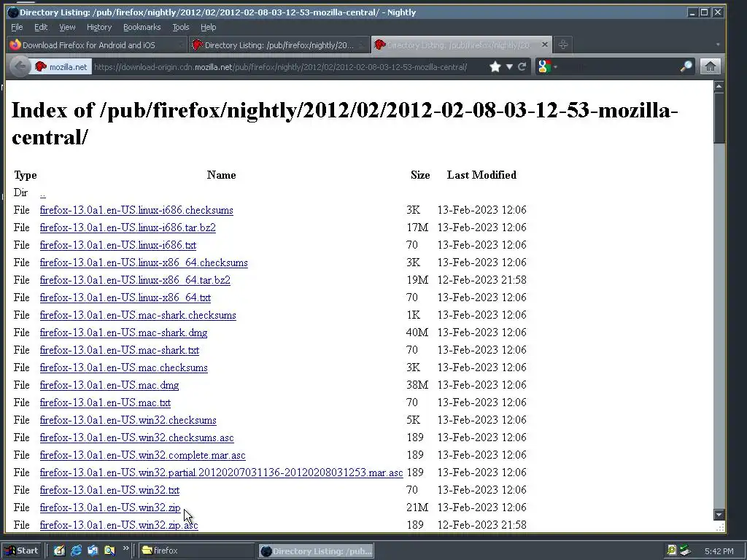Click Directory Listing taskbar button
Screen dimensions: 747x560
tap(317, 551)
